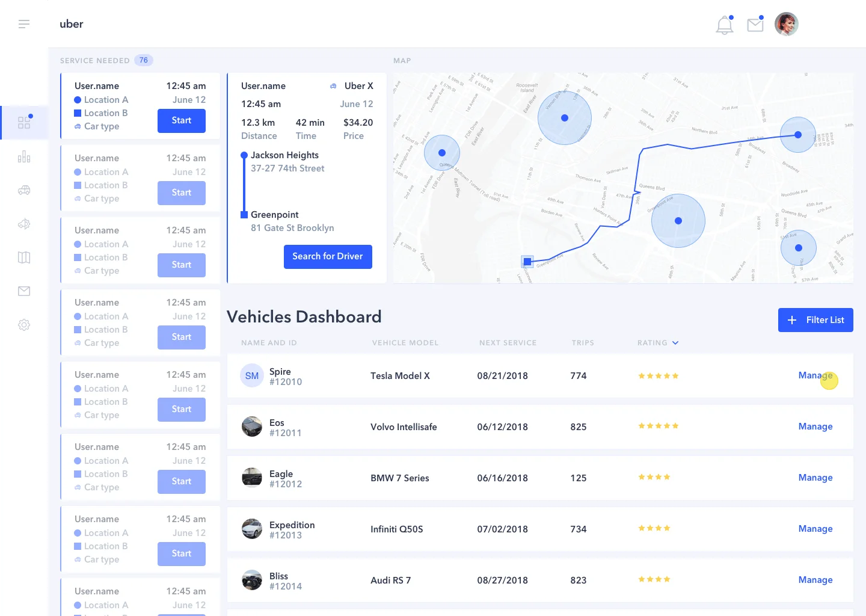Manage the Eos vehicle
Screen dimensions: 866x616
click(x=815, y=427)
